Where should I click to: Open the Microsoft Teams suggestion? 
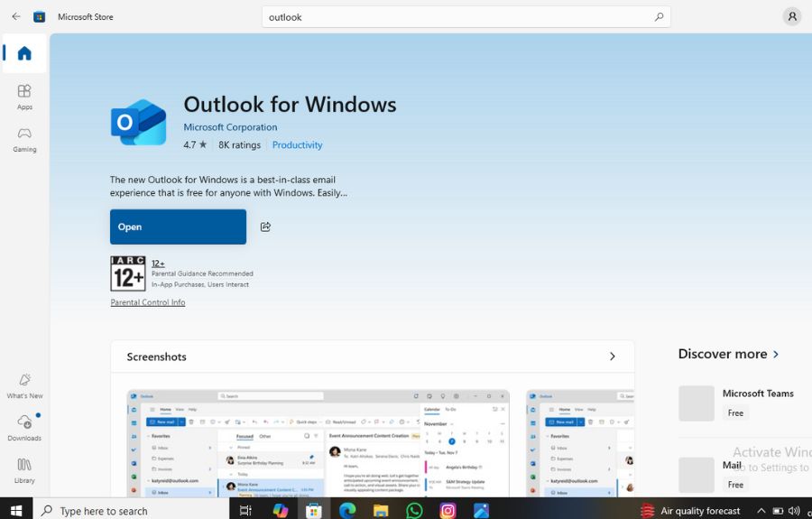(758, 394)
